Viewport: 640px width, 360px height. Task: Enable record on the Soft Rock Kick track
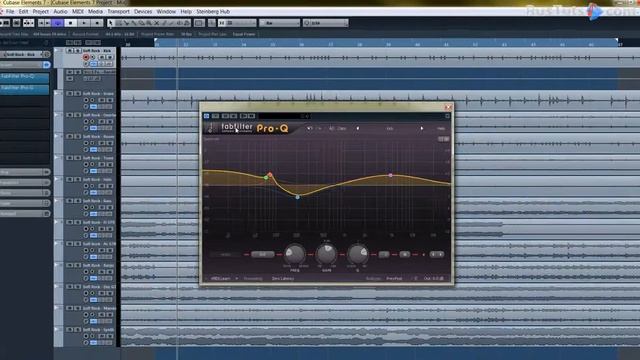[x=86, y=57]
